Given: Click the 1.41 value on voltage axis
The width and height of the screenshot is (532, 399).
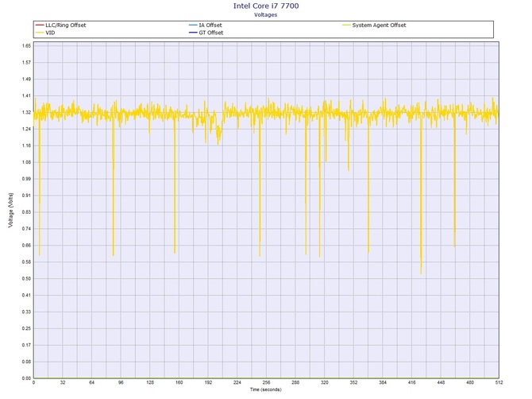Looking at the screenshot, I should coord(26,95).
